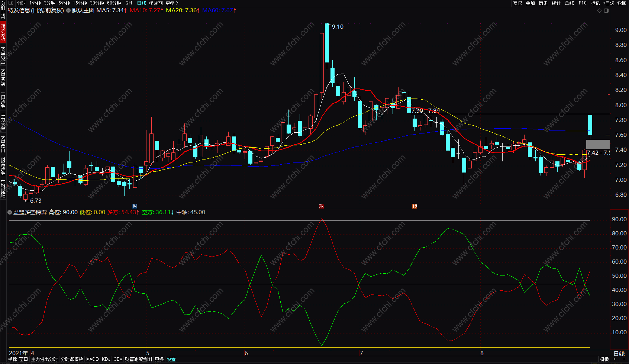This screenshot has width=629, height=364.
Task: Select the MACD indicator
Action: [93, 359]
